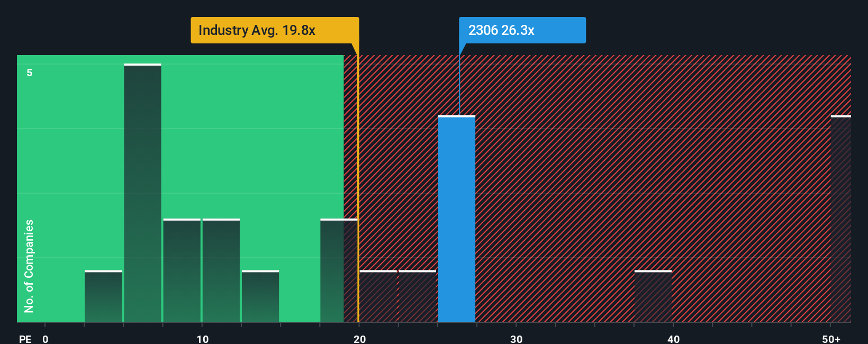Select the hatched bar left of blue bar
The image size is (868, 344).
(x=418, y=296)
